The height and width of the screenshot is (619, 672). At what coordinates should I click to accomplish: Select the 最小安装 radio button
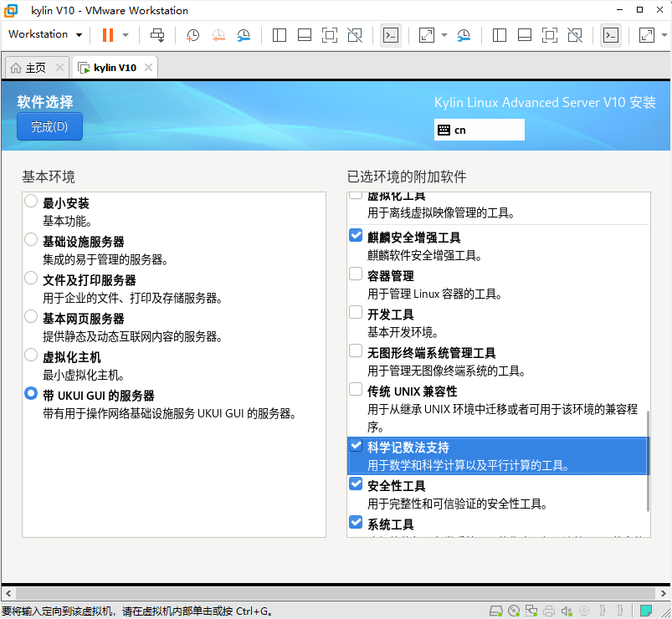pyautogui.click(x=31, y=202)
